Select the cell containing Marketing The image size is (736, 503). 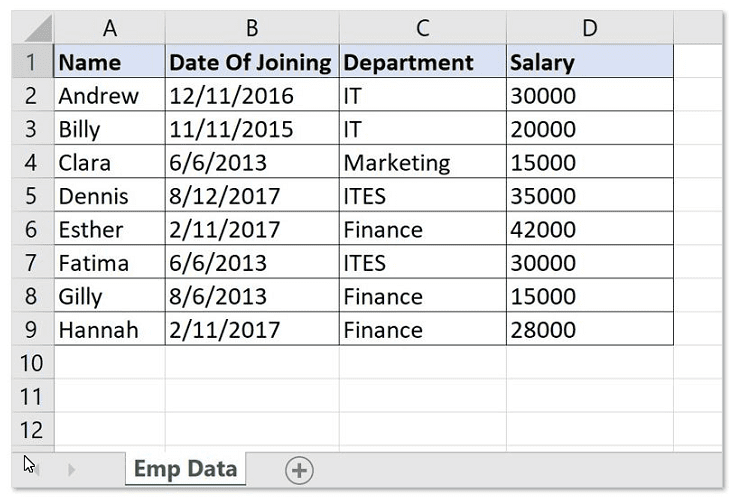tap(422, 163)
